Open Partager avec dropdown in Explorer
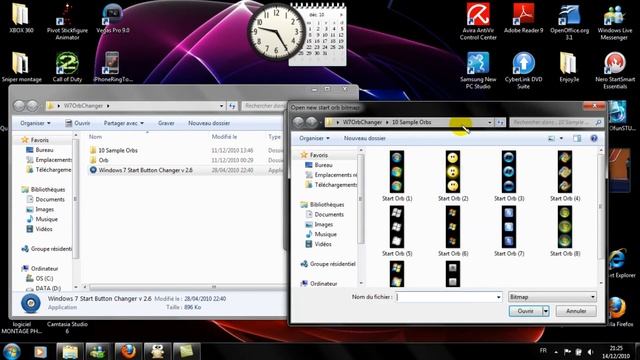Image resolution: width=640 pixels, height=360 pixels. tap(123, 123)
